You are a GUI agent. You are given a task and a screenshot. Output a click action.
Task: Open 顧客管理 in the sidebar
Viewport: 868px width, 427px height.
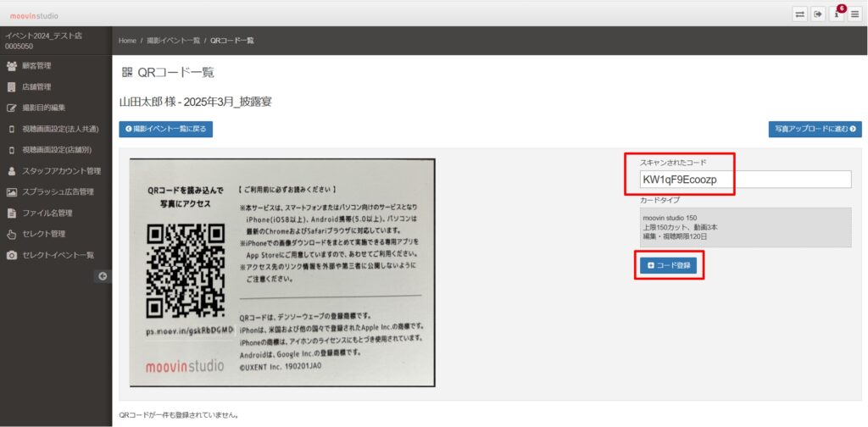(x=36, y=66)
